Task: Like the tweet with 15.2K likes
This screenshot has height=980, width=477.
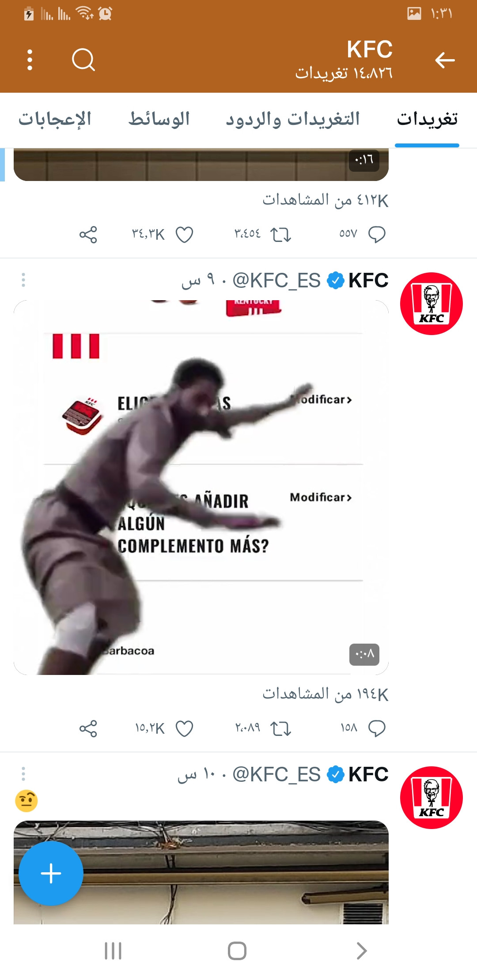Action: coord(184,728)
